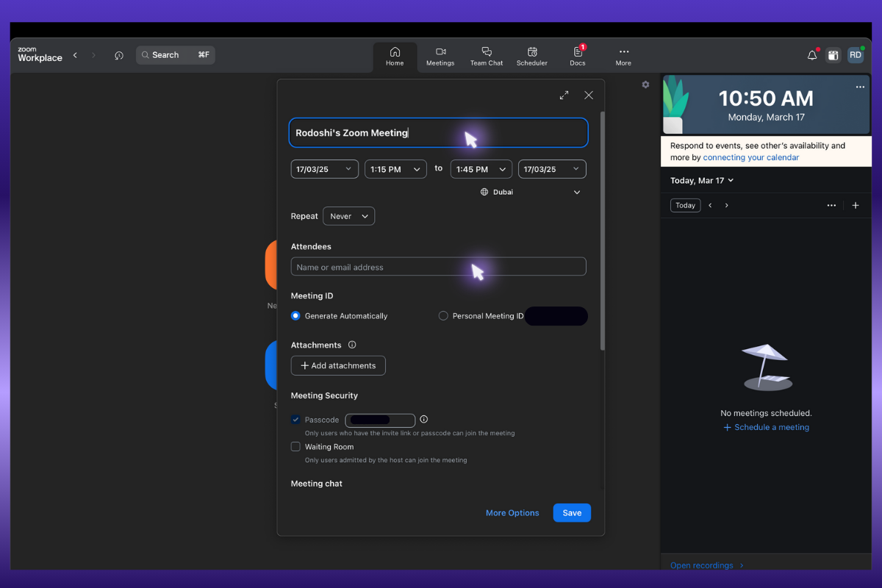Open the home settings gear
This screenshot has width=882, height=588.
[645, 85]
